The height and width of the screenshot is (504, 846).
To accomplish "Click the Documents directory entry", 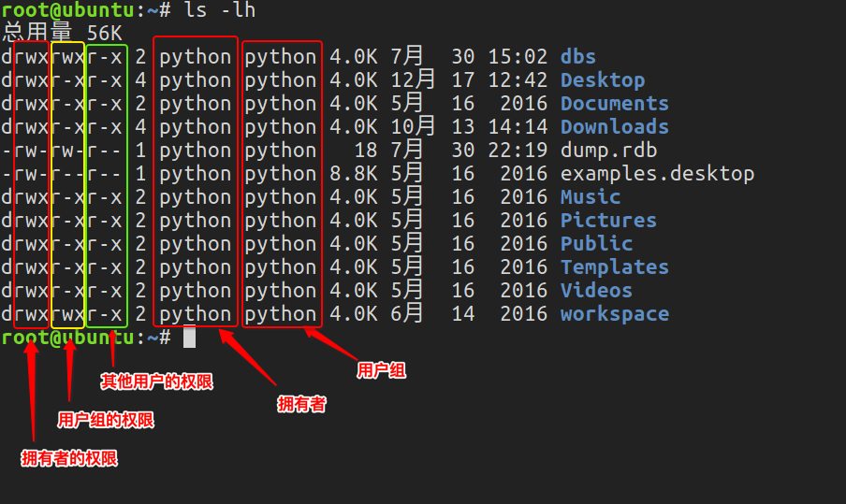I will tap(615, 104).
